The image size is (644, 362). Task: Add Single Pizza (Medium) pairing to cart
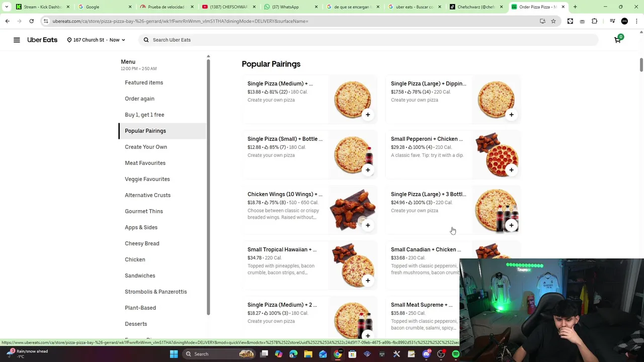(x=368, y=115)
